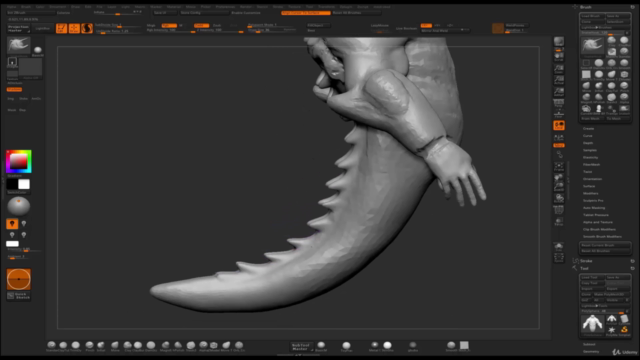Toggle the XYZ rotation mode
640x360 pixels.
click(x=559, y=145)
